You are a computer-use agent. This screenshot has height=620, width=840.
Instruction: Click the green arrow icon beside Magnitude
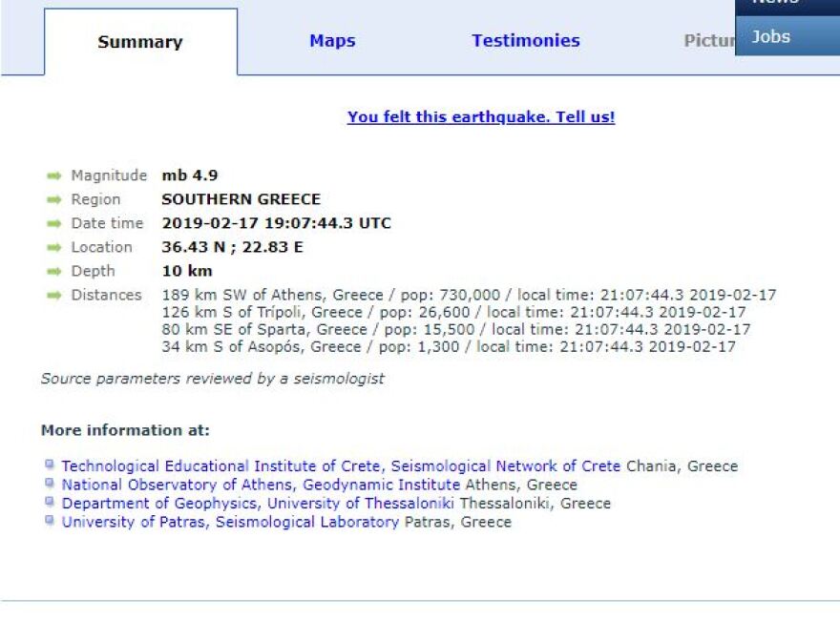53,176
